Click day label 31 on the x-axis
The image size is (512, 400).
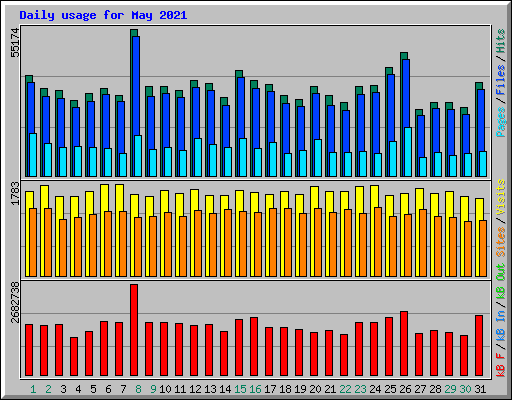480,389
